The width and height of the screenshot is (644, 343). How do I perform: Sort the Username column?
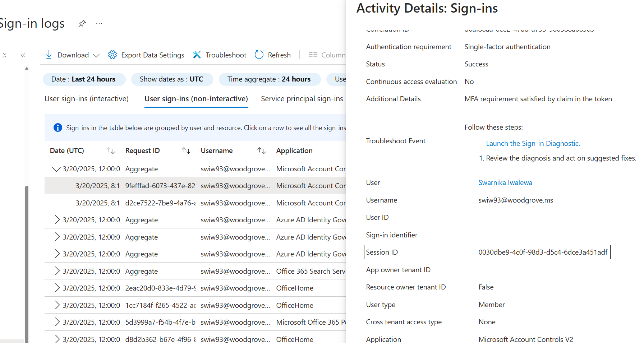point(261,150)
